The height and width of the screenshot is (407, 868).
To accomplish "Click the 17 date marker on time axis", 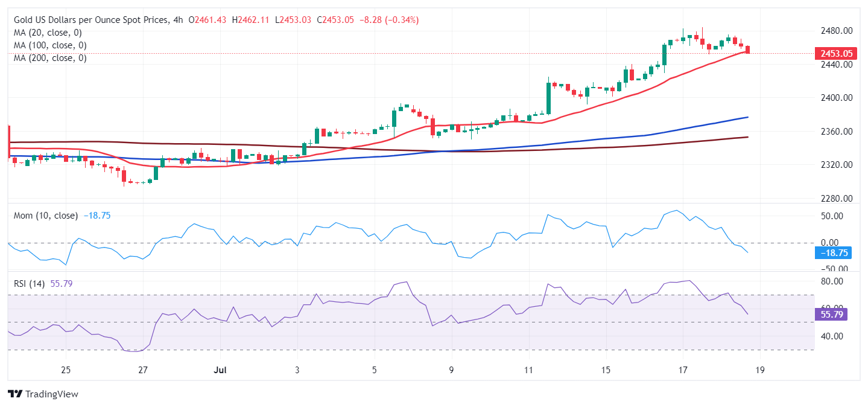I will 683,370.
